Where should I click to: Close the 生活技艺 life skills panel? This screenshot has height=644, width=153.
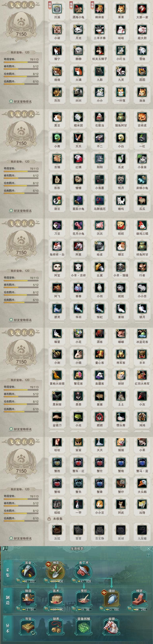click(148, 548)
